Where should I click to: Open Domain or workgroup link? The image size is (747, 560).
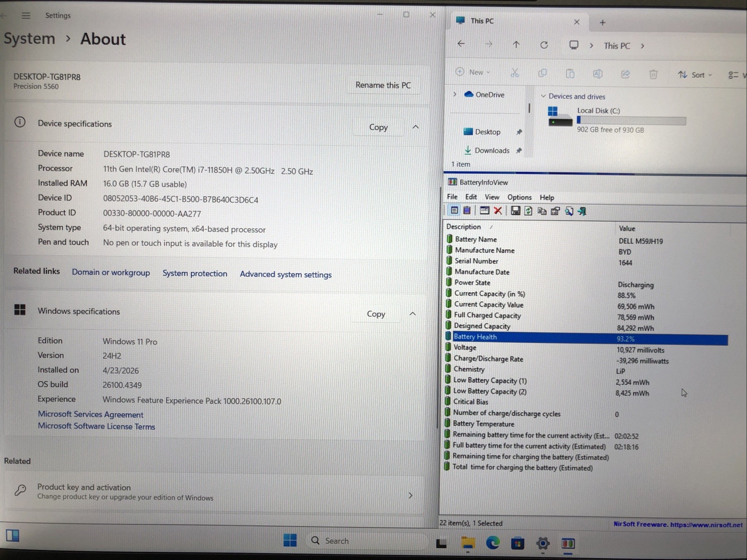(111, 272)
